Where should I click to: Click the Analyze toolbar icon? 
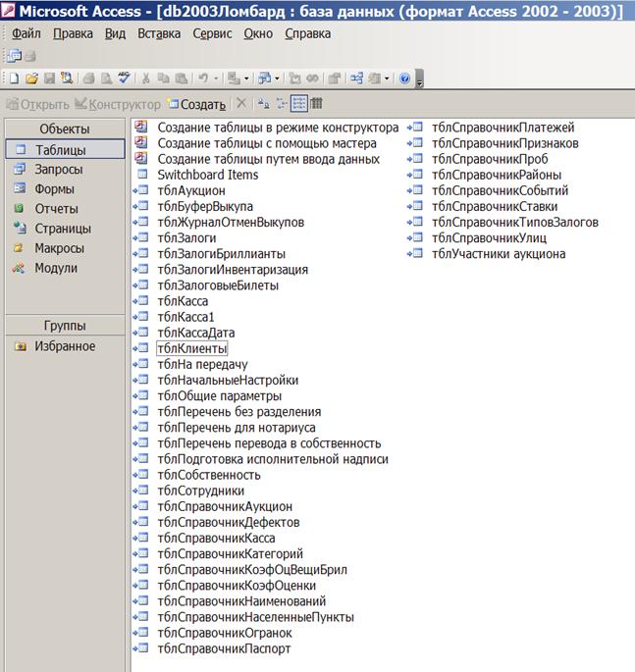point(265,78)
